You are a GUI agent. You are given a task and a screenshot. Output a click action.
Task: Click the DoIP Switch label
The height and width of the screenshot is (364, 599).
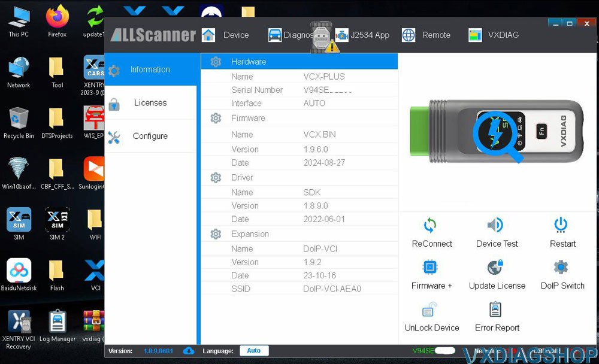pos(562,286)
